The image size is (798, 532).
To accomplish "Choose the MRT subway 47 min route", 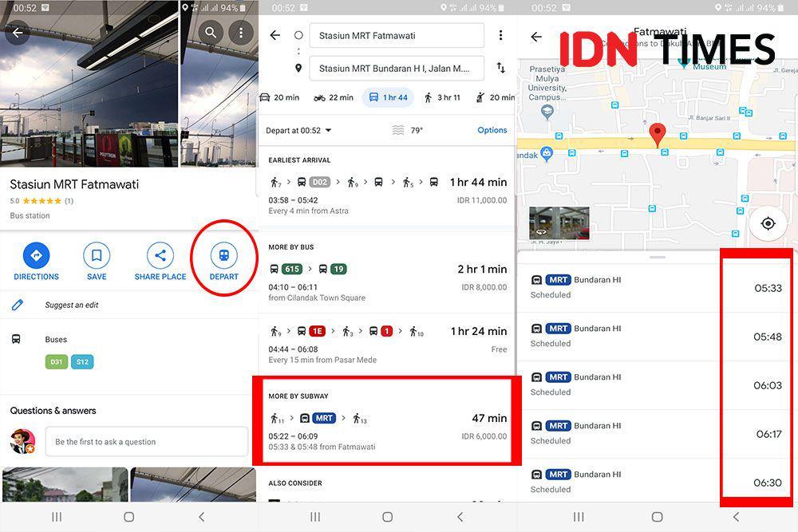I will coord(387,432).
